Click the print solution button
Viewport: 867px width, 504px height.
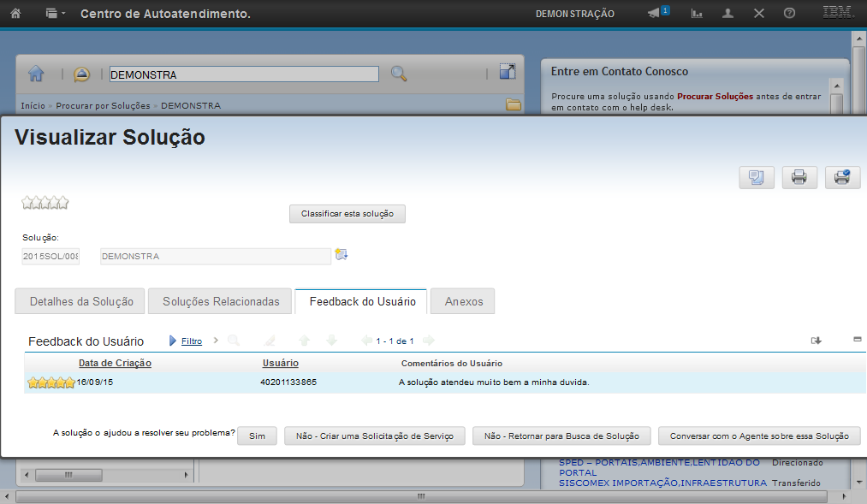coord(799,177)
